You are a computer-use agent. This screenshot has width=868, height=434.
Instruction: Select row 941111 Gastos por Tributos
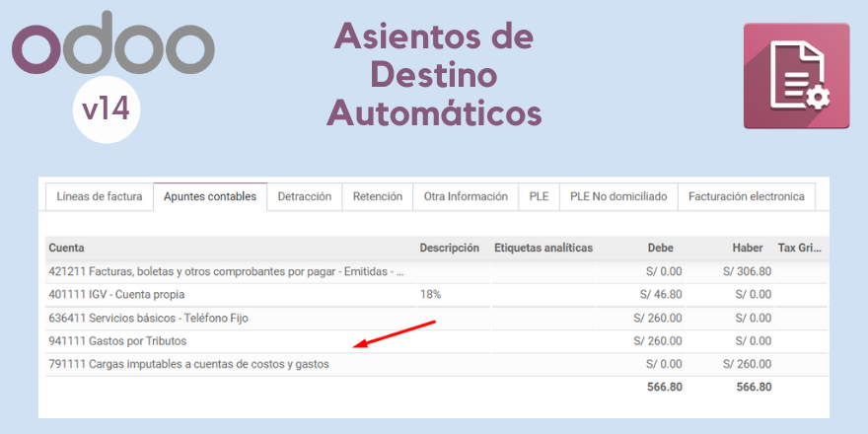click(x=436, y=341)
